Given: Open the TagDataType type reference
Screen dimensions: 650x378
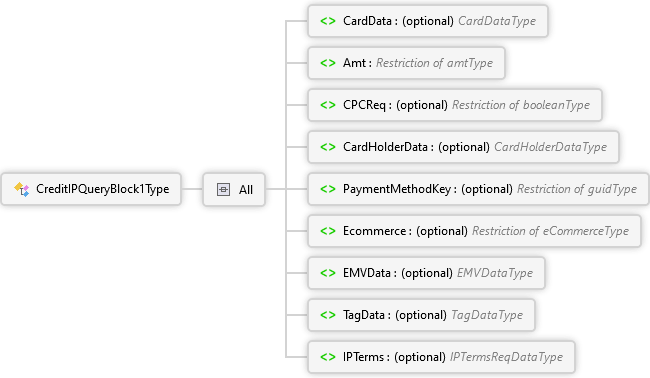Looking at the screenshot, I should coord(487,315).
